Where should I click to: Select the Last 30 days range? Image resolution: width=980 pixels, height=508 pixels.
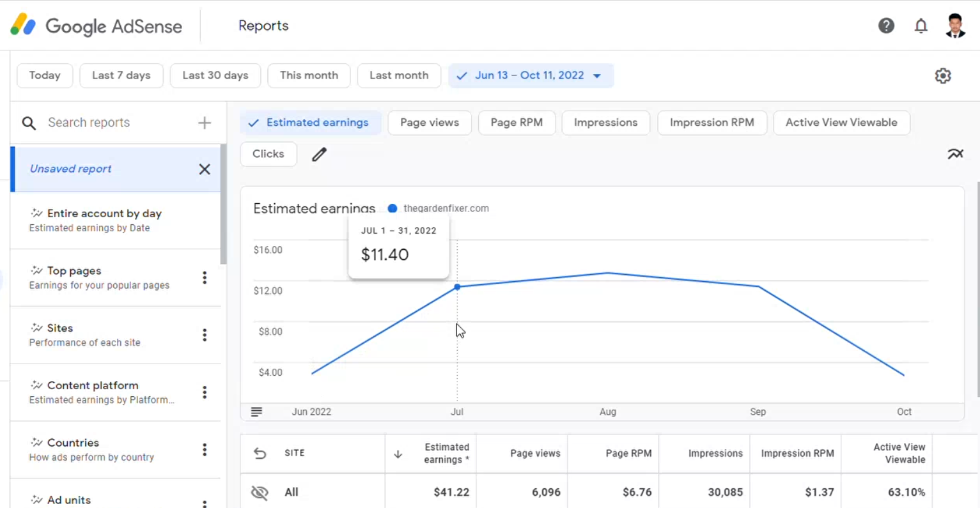coord(215,75)
